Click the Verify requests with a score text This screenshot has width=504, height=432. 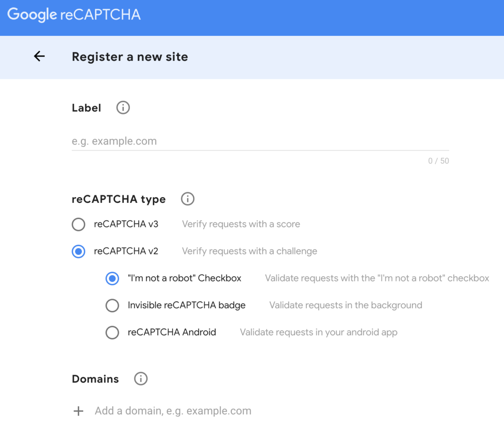pos(241,224)
